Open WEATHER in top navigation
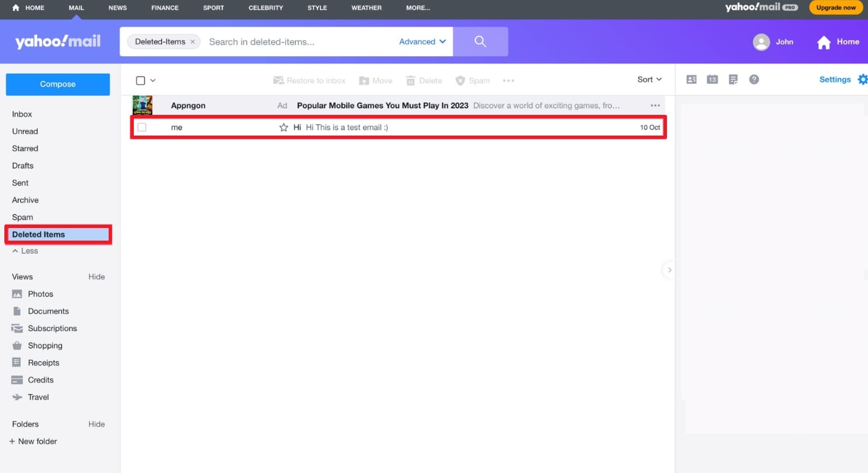The height and width of the screenshot is (473, 868). pyautogui.click(x=367, y=8)
